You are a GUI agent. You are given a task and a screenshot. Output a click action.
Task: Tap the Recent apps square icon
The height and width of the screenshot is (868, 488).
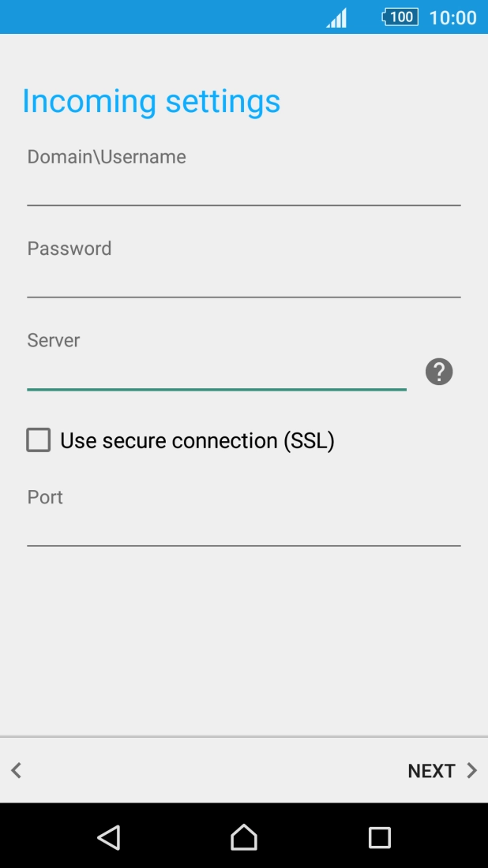click(379, 837)
